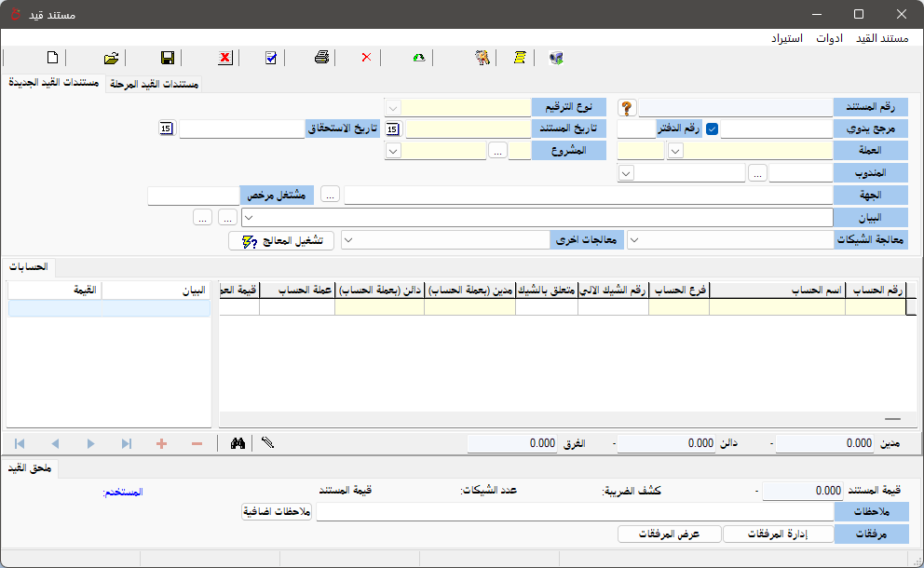Expand the نوع الترقيم dropdown
Viewport: 924px width, 568px height.
393,108
